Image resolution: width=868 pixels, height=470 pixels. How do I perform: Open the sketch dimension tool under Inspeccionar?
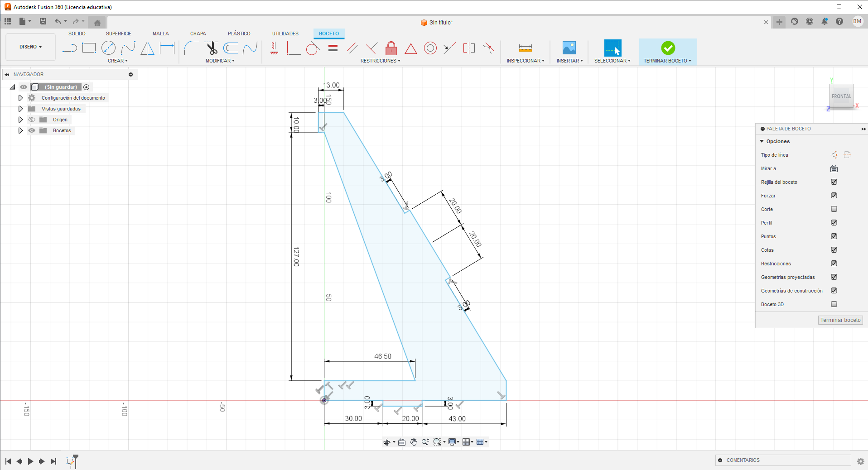[x=525, y=48]
